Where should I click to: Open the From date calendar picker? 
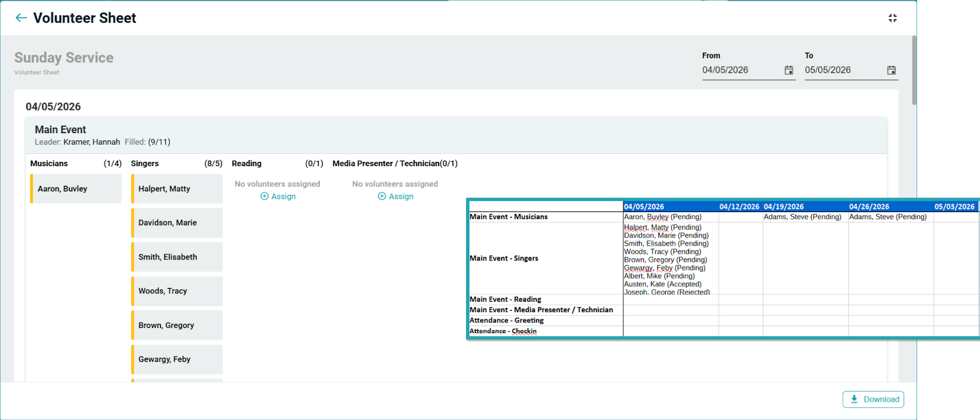tap(789, 71)
